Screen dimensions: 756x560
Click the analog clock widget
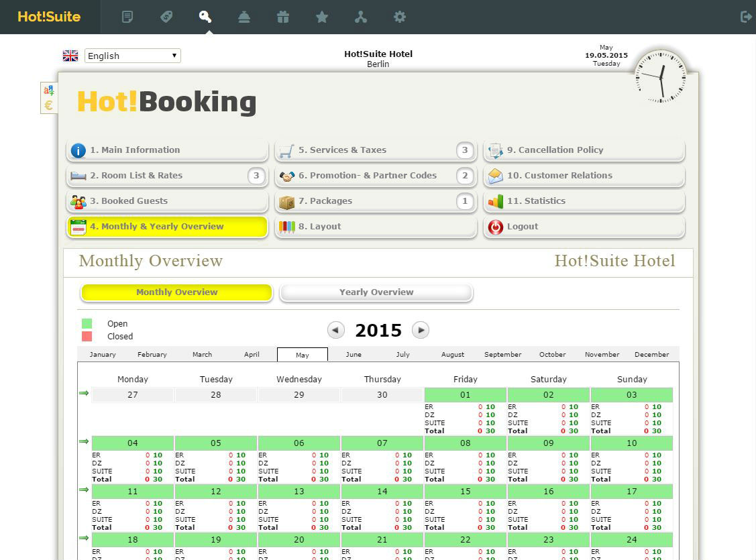click(x=661, y=76)
